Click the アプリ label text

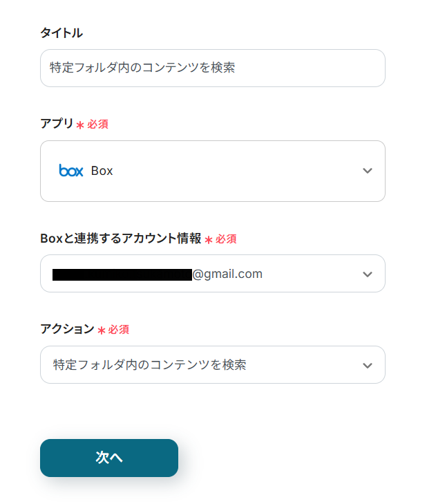[57, 123]
